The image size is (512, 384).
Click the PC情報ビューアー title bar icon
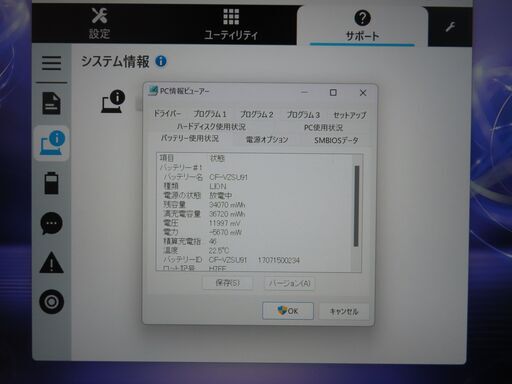(153, 91)
